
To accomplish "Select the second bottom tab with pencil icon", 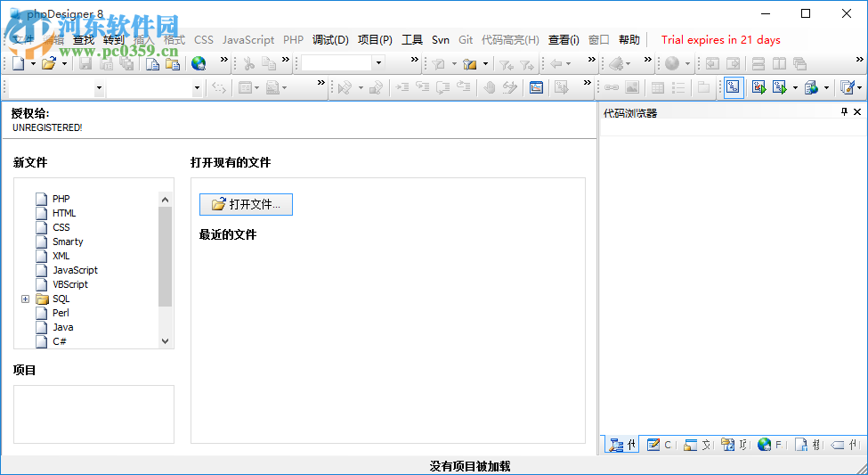I will tap(660, 445).
